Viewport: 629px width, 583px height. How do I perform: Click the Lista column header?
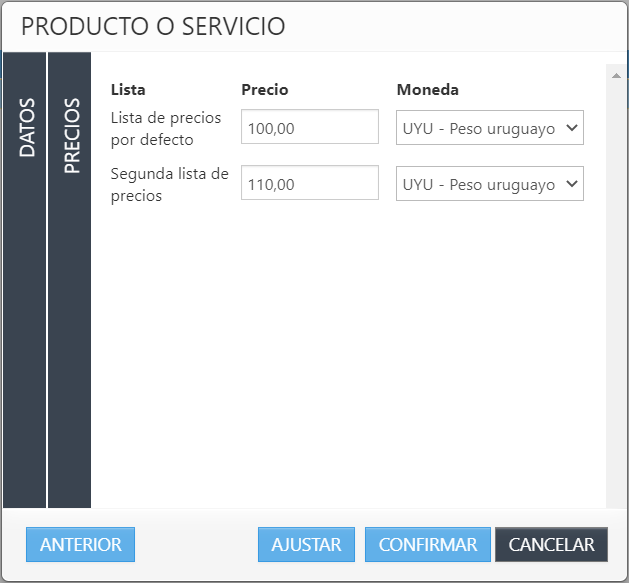pos(128,90)
